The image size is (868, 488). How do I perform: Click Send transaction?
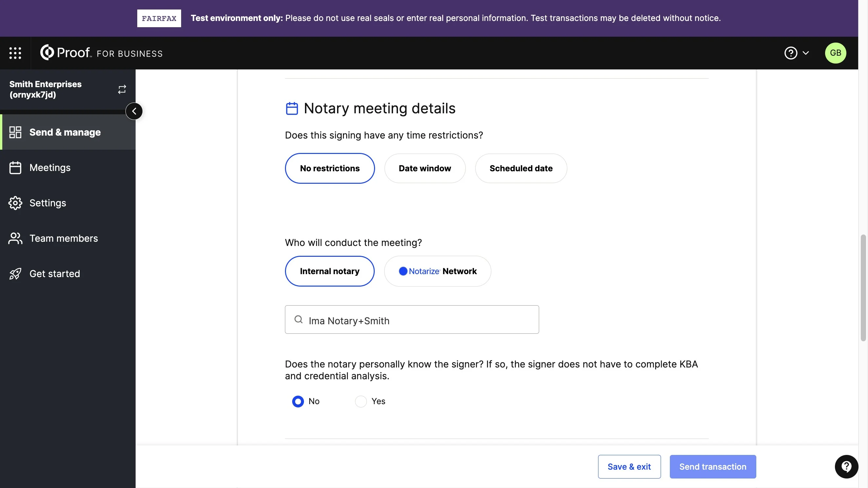pos(713,467)
